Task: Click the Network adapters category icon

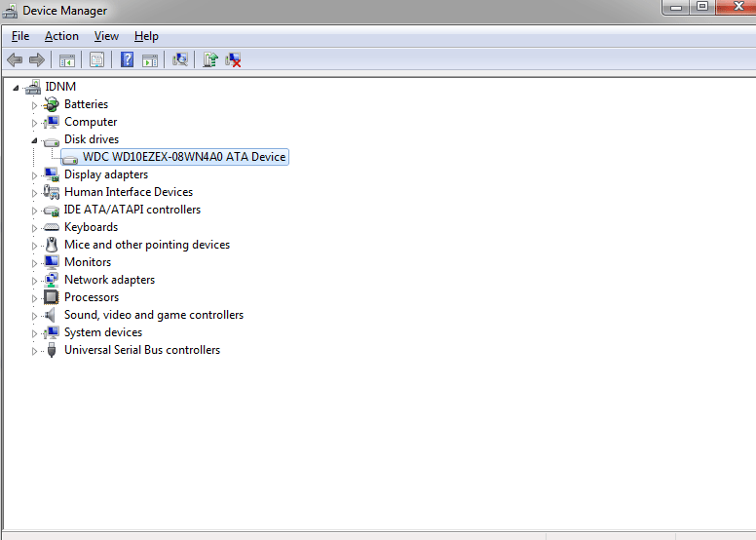Action: (51, 280)
